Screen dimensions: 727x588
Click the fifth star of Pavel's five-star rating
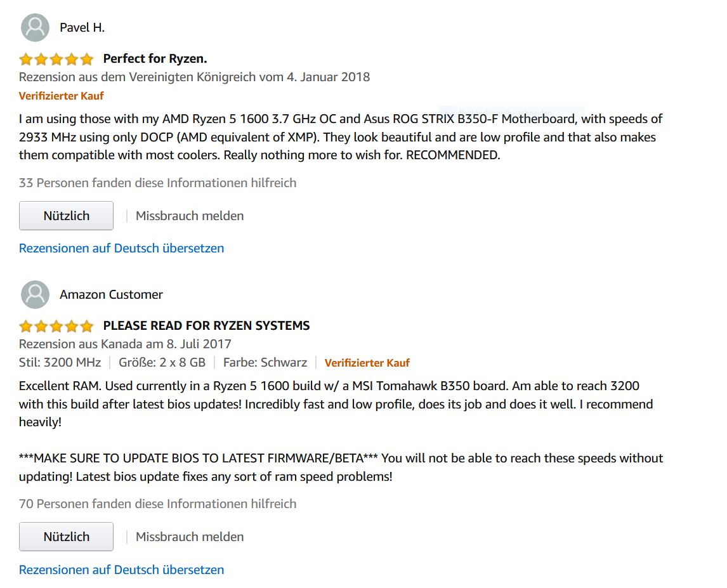[87, 58]
